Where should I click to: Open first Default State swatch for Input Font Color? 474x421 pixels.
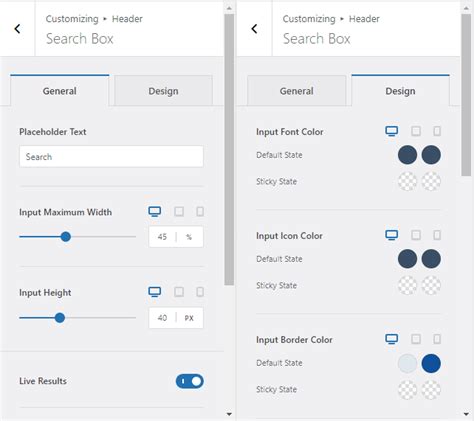(x=407, y=155)
